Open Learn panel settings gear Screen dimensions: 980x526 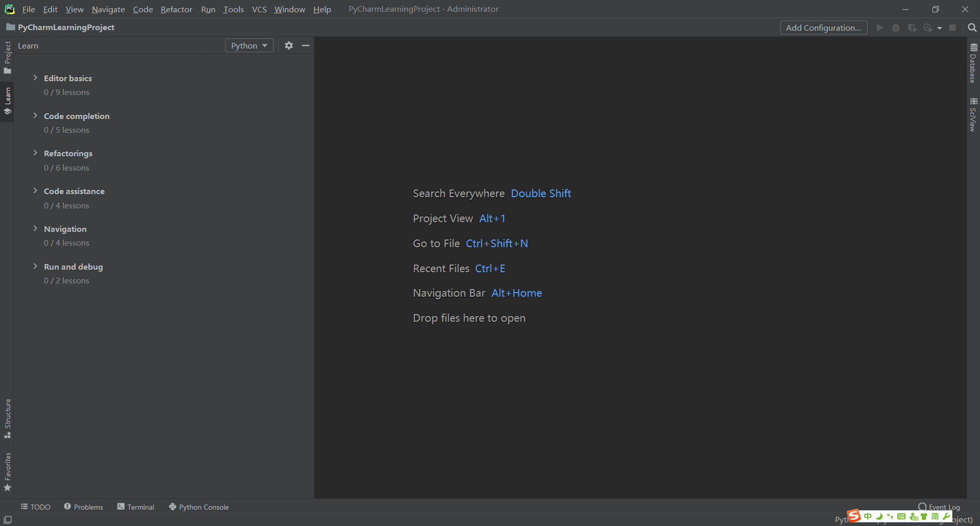click(289, 45)
